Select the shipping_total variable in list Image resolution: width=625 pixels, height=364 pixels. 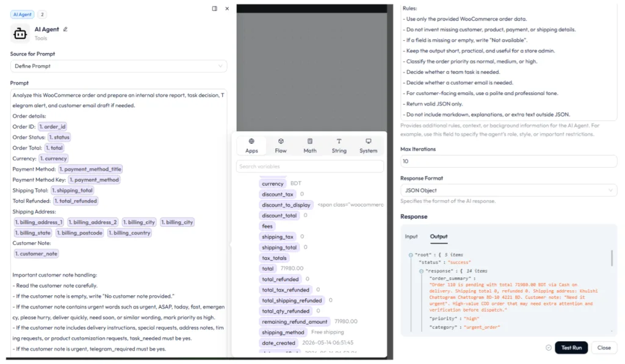279,248
